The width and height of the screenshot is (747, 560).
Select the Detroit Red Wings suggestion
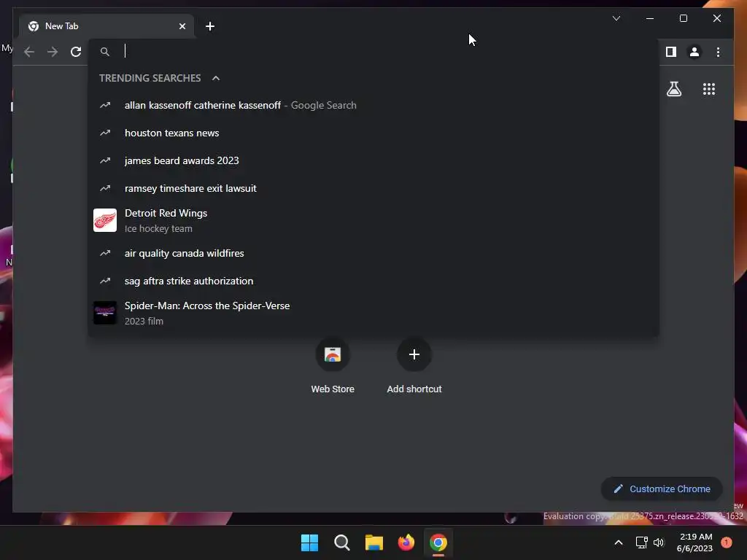coord(373,220)
